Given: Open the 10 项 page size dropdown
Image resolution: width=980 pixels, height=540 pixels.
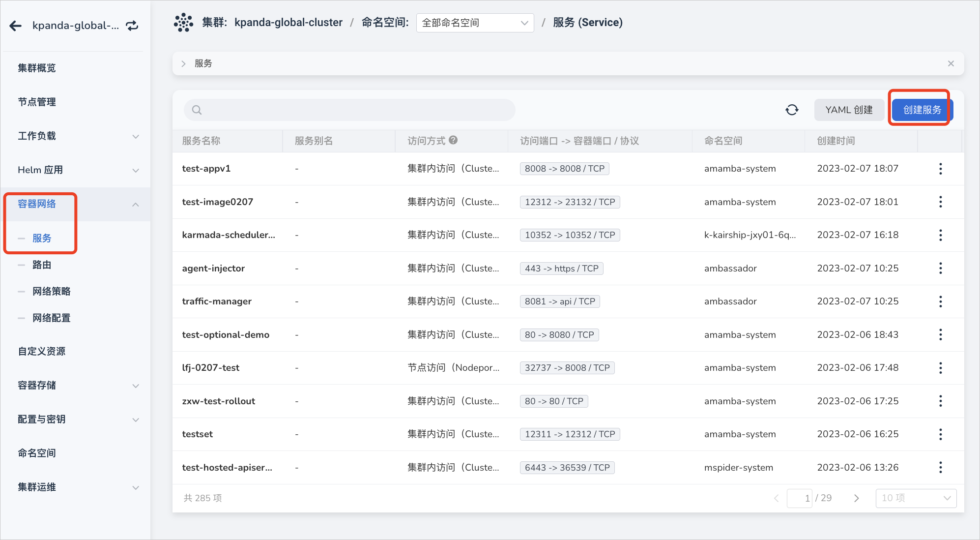Looking at the screenshot, I should (916, 498).
